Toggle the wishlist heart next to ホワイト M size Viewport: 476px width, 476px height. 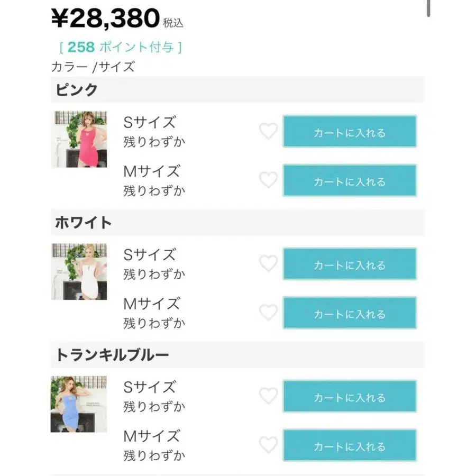268,313
